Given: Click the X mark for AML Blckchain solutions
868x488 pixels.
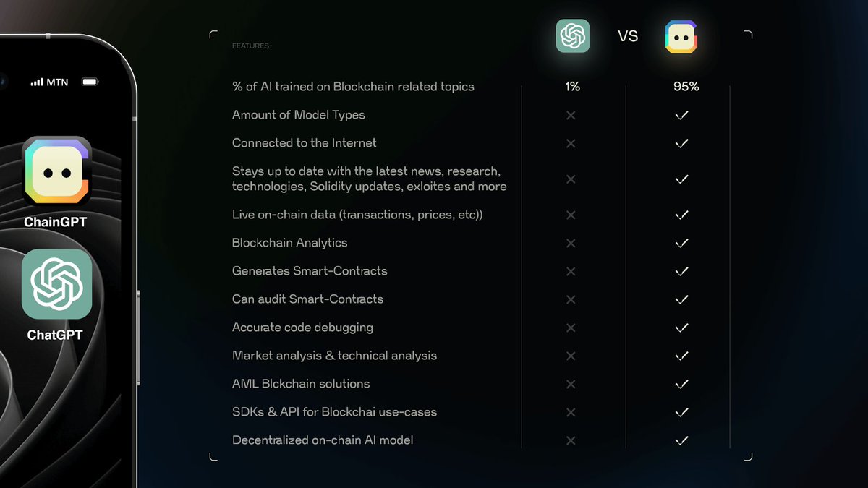Looking at the screenshot, I should point(571,384).
